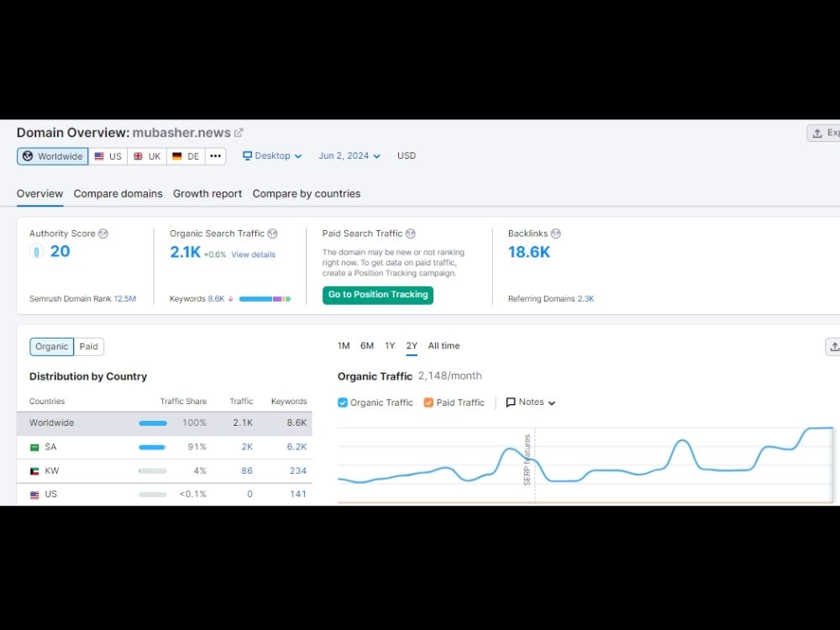
Task: Click the SA Saudi Arabia flag icon
Action: pos(34,448)
